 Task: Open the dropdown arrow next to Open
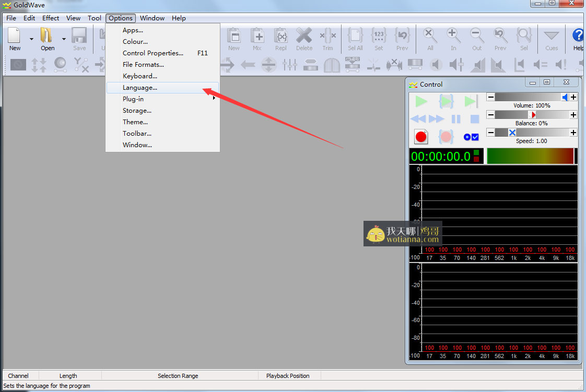(64, 39)
